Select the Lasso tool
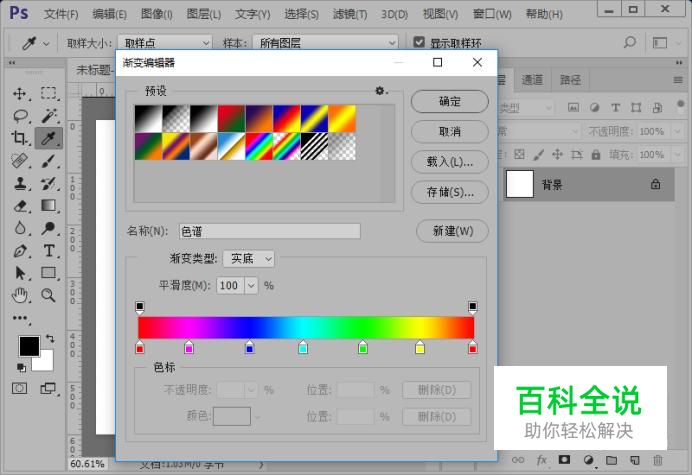The height and width of the screenshot is (475, 692). (x=20, y=116)
